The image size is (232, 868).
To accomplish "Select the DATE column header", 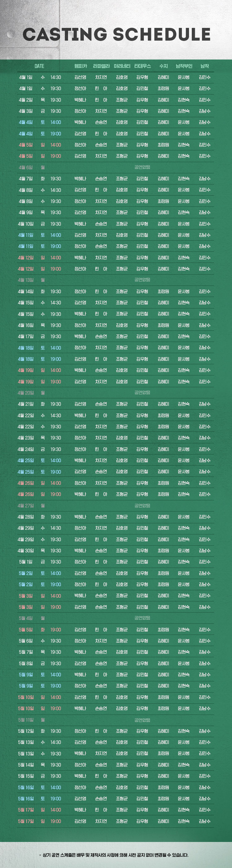I will click(x=39, y=66).
